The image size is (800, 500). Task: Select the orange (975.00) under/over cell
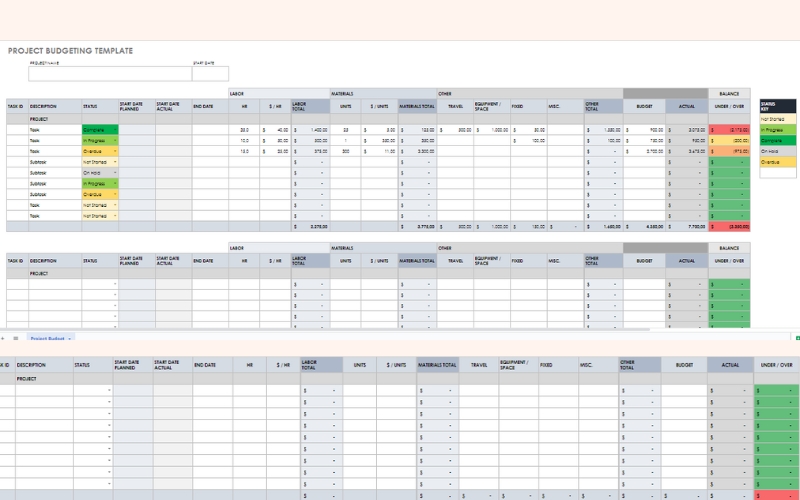tap(729, 152)
